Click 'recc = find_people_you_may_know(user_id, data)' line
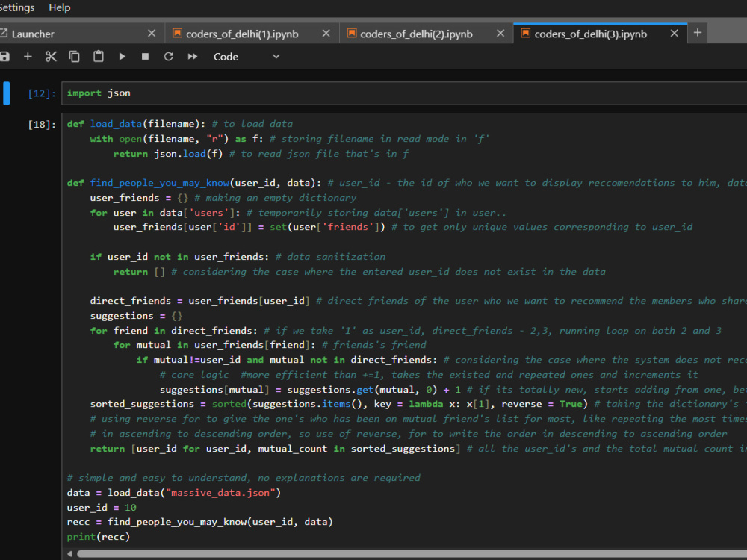 click(199, 522)
